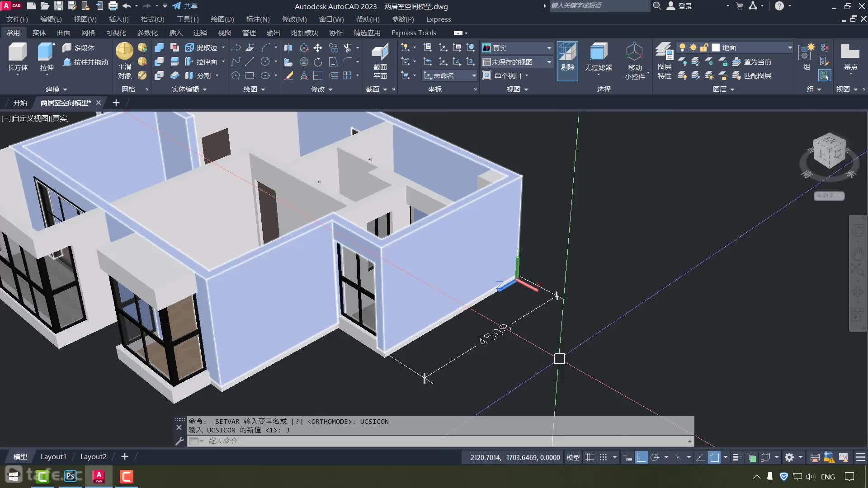Open the status bar customization hamburger icon
The height and width of the screenshot is (488, 868).
[860, 457]
